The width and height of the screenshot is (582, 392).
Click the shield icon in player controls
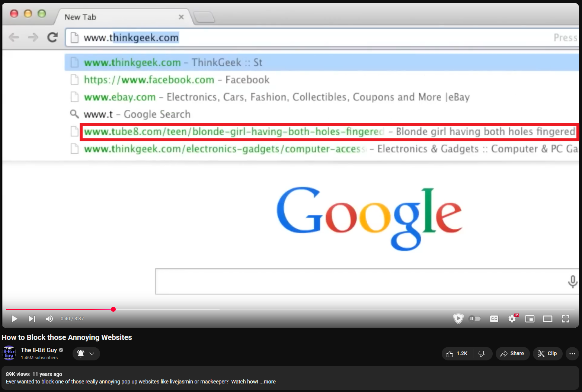pyautogui.click(x=458, y=319)
